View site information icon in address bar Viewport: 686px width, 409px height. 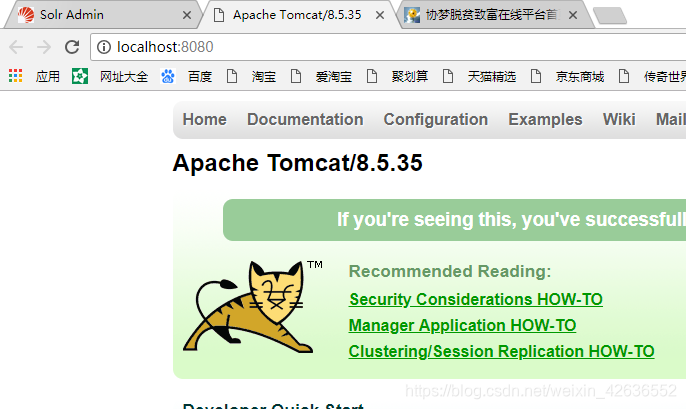pos(104,47)
